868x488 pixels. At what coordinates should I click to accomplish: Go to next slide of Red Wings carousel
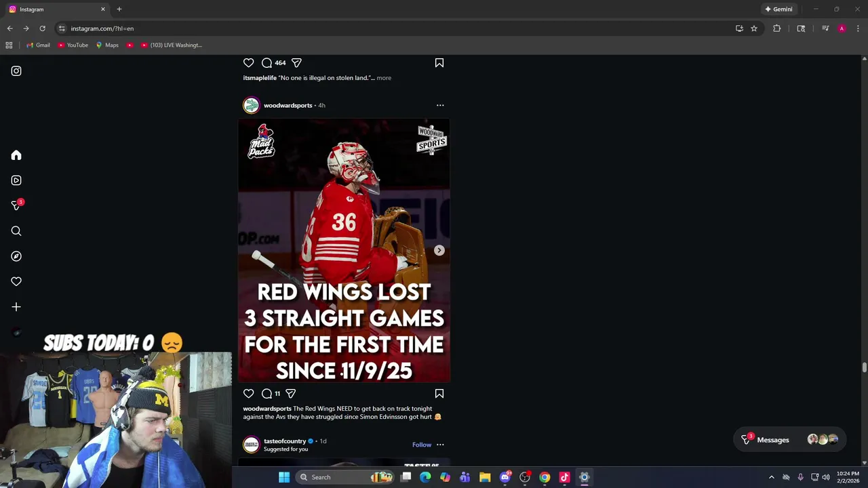coord(439,251)
